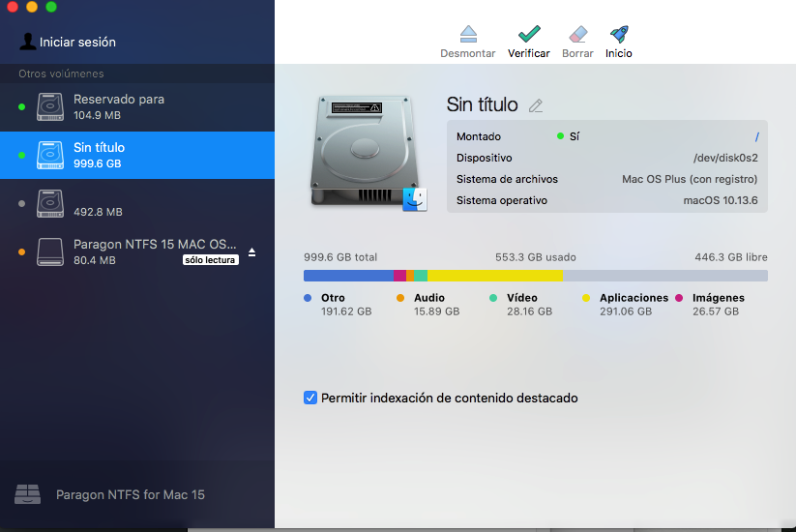
Task: Toggle Permitir indexación de contenido destacado checkbox
Action: pos(310,398)
